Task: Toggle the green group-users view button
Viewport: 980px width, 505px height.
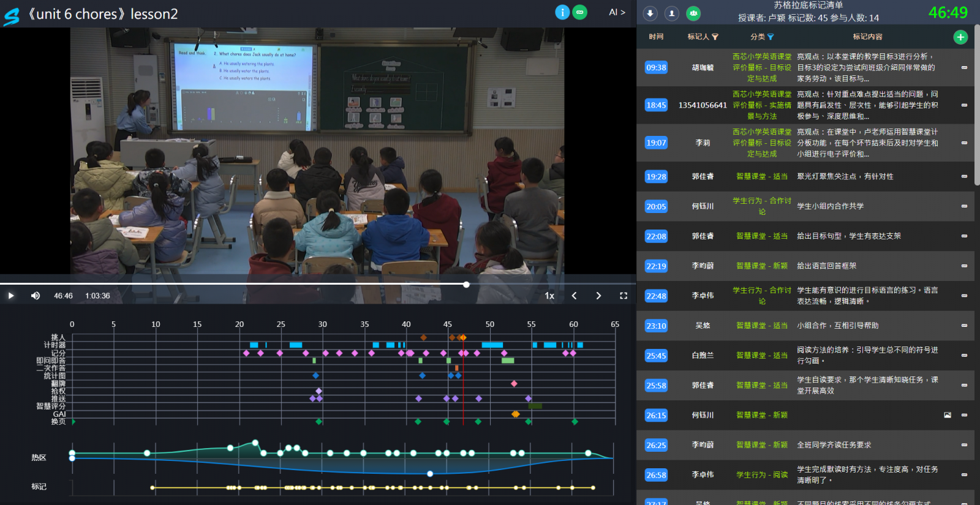Action: (693, 13)
